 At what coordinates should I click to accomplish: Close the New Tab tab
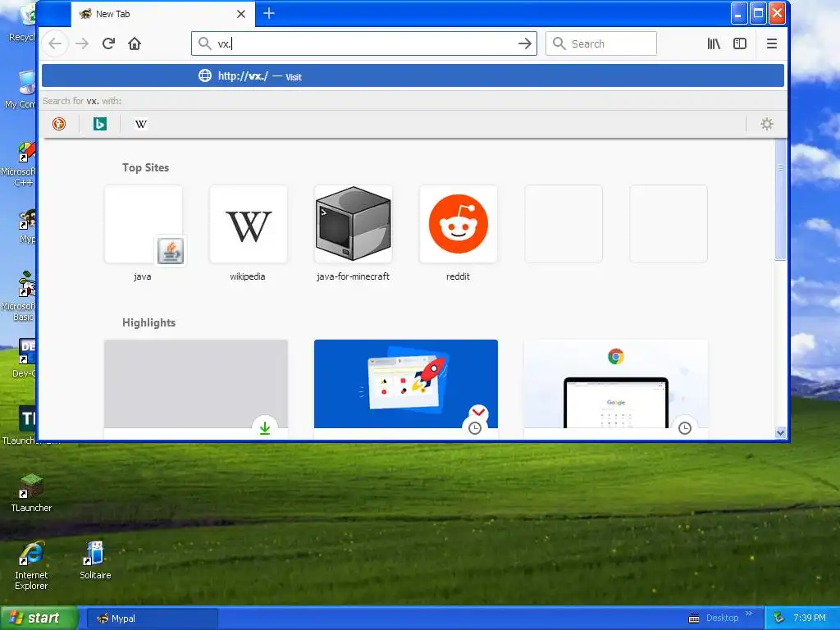(241, 14)
